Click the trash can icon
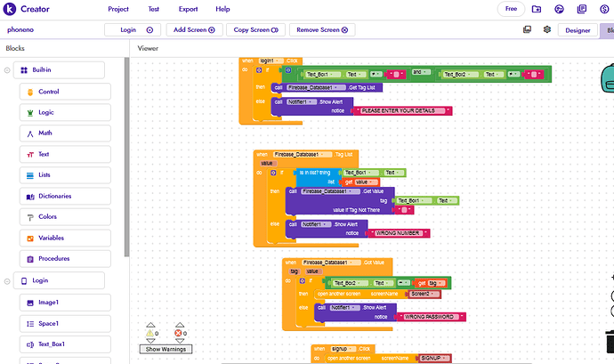The image size is (614, 364). [x=610, y=341]
